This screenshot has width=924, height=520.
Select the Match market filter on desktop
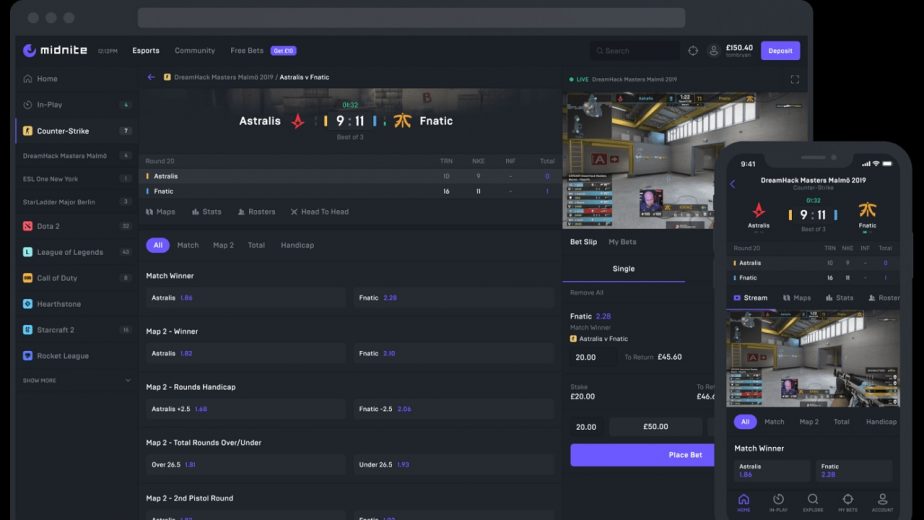[x=188, y=245]
